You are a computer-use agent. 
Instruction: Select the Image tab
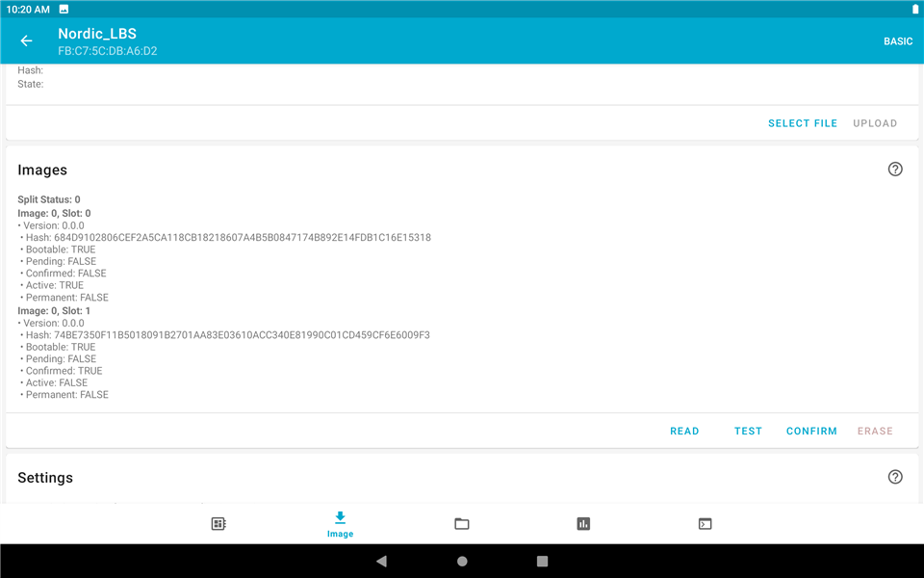point(340,524)
